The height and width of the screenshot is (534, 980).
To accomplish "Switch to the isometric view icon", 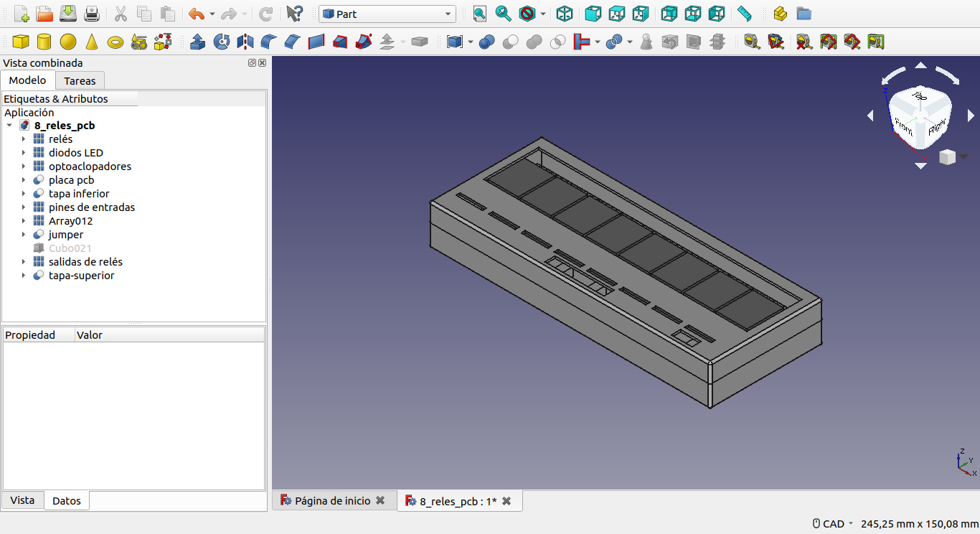I will [565, 14].
